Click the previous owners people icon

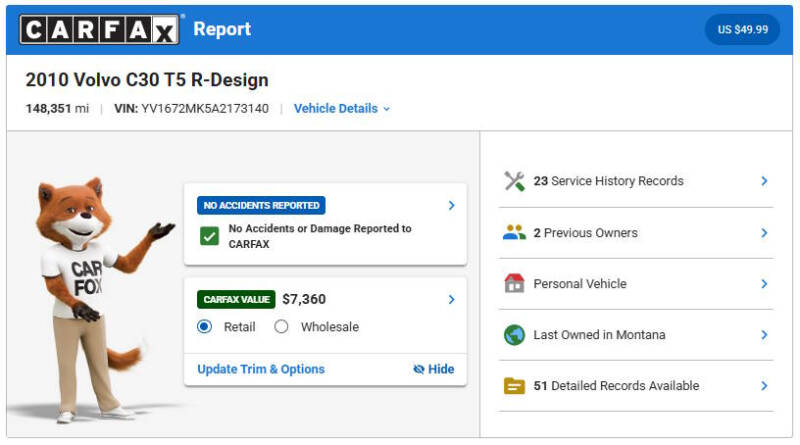click(x=514, y=233)
